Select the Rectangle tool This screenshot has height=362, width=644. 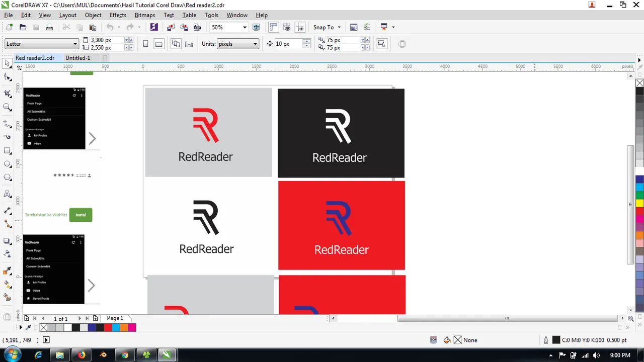(x=8, y=151)
